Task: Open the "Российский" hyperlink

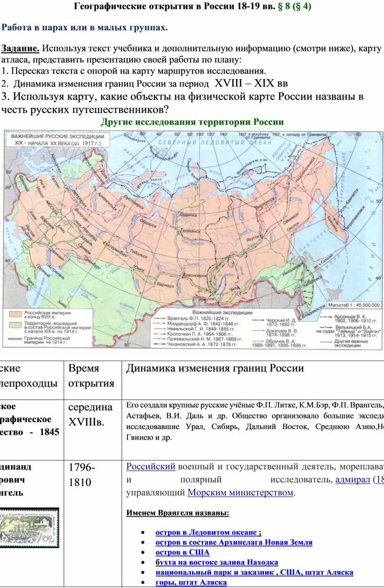Action: [151, 467]
